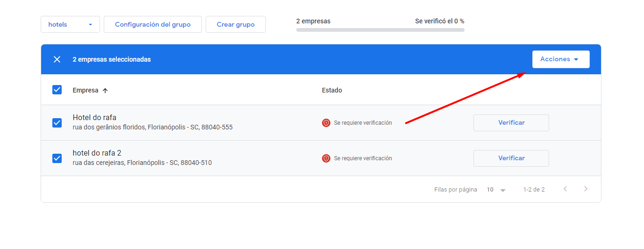Image resolution: width=644 pixels, height=249 pixels.
Task: Click the red verification shield for Hotel do rafa
Action: tap(326, 123)
